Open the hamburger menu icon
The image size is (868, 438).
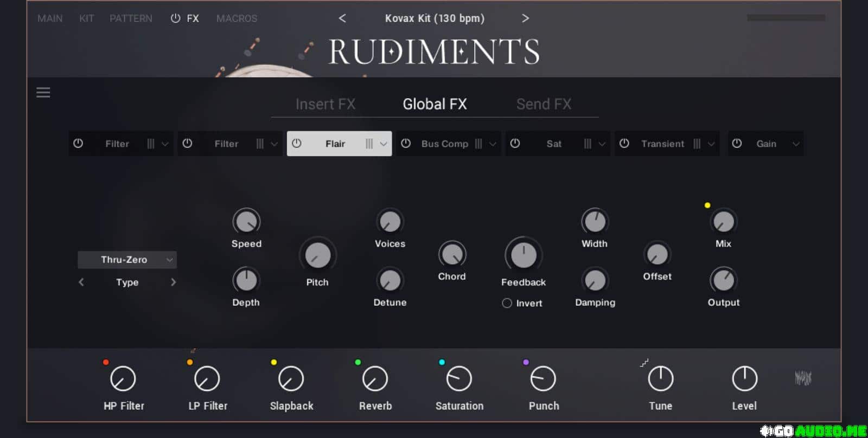[43, 93]
